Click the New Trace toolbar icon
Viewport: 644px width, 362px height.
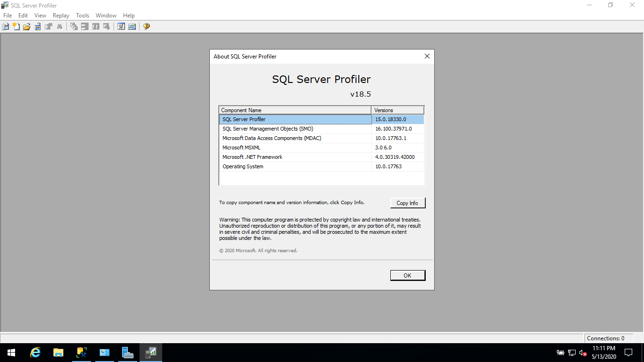6,26
